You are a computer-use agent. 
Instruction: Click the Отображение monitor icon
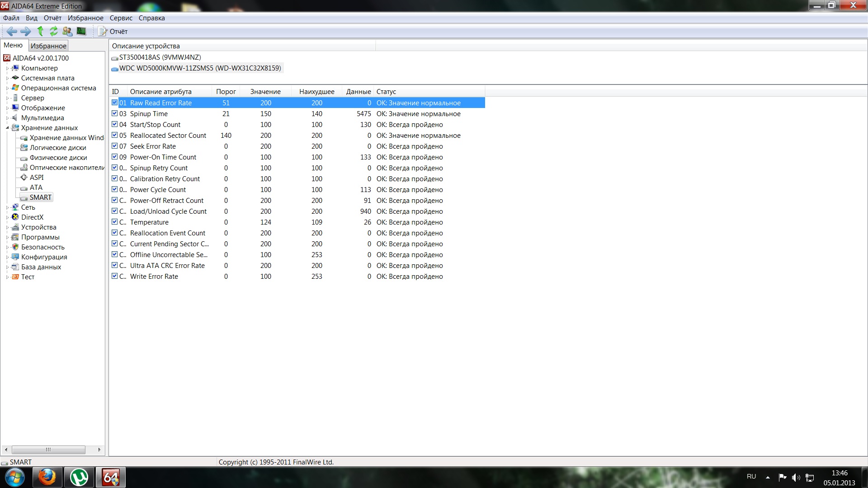tap(15, 108)
